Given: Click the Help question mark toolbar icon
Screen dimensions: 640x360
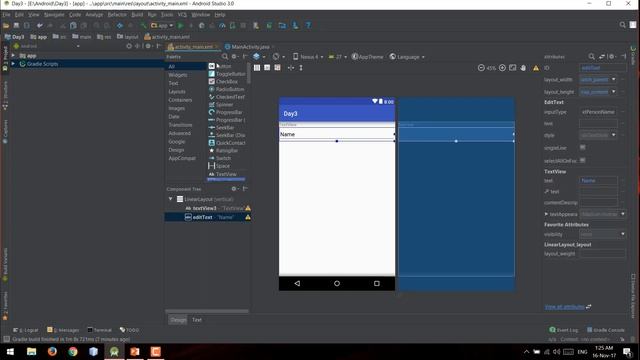Looking at the screenshot, I should pos(309,25).
